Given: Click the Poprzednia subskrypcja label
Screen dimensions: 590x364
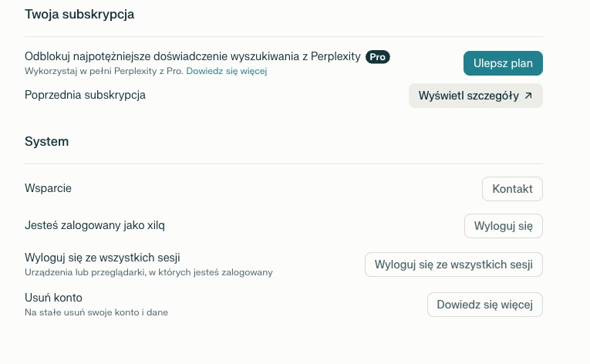Looking at the screenshot, I should 85,95.
